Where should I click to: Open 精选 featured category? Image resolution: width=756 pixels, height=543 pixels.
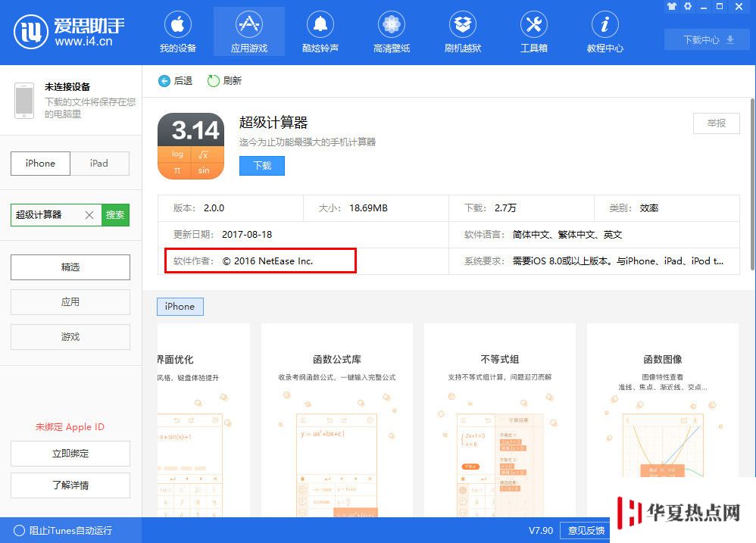coord(70,267)
